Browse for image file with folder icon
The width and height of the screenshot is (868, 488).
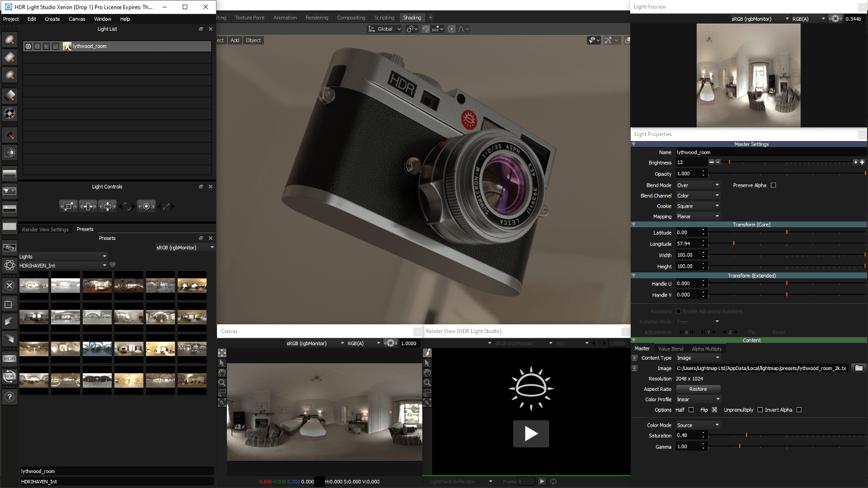coord(859,368)
